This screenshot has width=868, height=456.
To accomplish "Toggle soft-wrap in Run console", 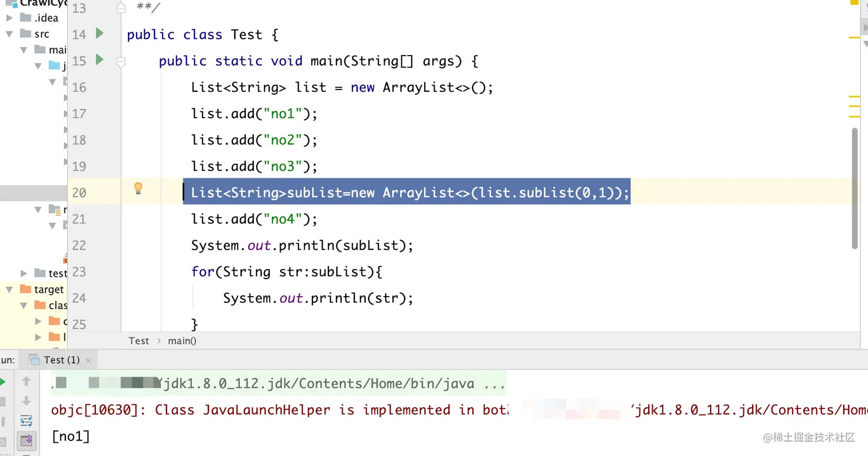I will [26, 421].
